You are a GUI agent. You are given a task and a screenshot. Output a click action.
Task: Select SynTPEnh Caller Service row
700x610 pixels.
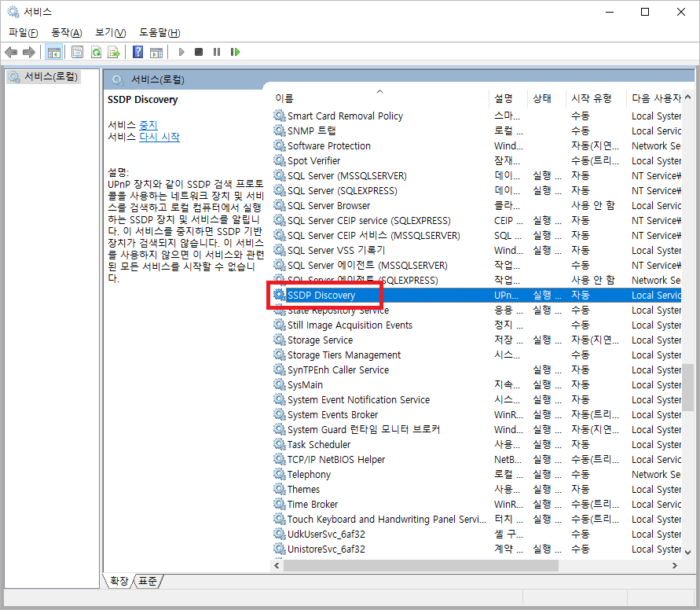[477, 369]
